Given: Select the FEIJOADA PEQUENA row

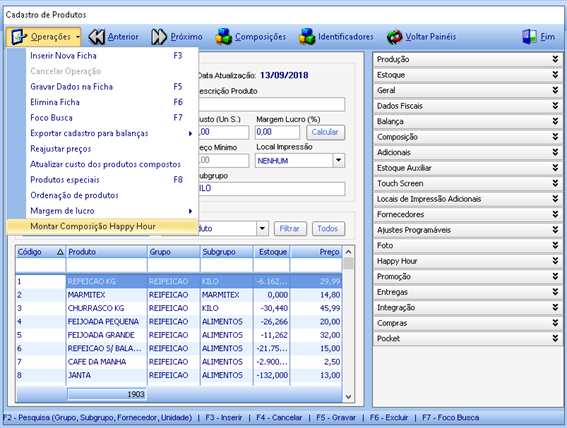Looking at the screenshot, I should click(179, 322).
